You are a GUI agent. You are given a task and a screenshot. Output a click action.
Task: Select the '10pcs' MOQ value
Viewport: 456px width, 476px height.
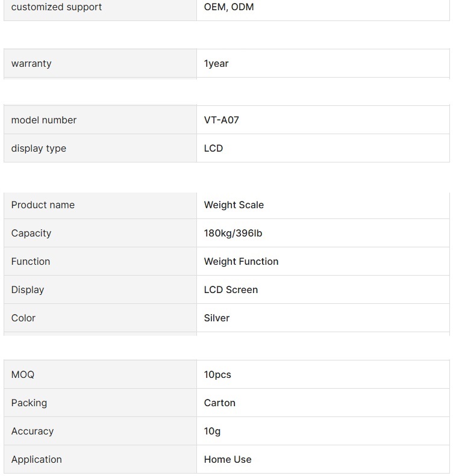[217, 375]
